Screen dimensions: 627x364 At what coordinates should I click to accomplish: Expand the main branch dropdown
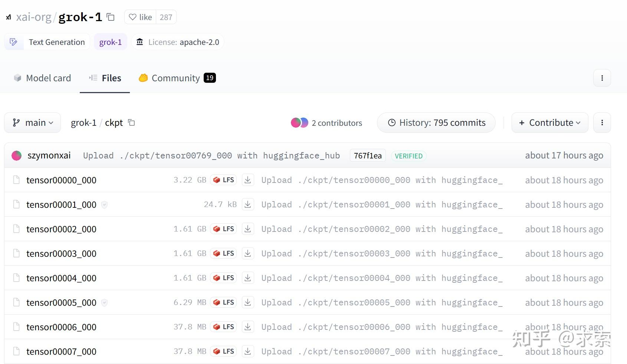coord(33,122)
